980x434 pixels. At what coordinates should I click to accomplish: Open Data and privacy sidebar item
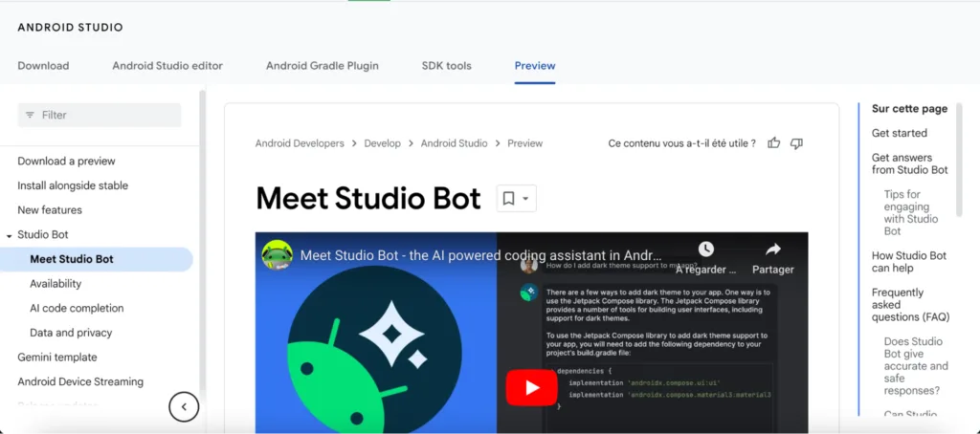[x=71, y=333]
